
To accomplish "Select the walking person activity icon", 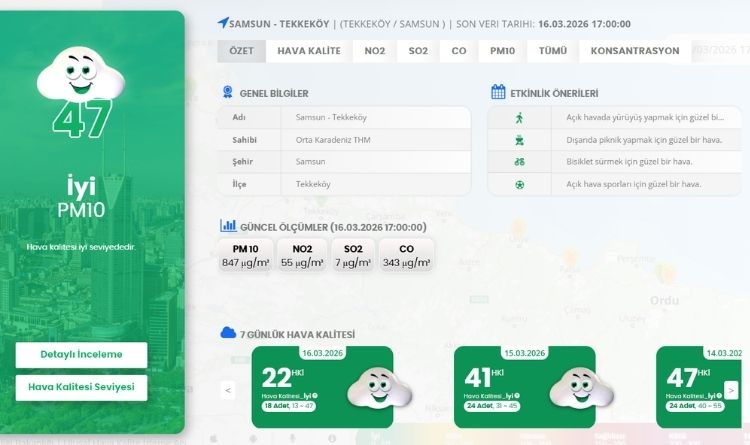I will pos(519,117).
